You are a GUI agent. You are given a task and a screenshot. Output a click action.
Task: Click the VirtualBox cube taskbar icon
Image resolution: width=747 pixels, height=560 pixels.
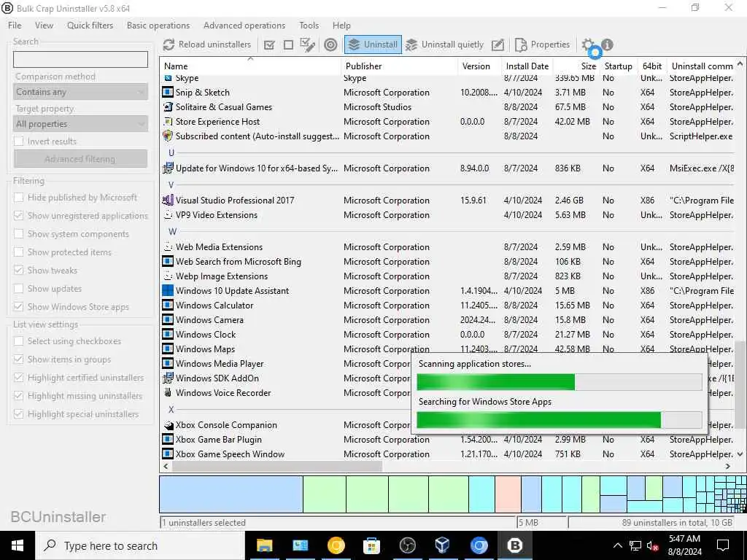pos(443,545)
